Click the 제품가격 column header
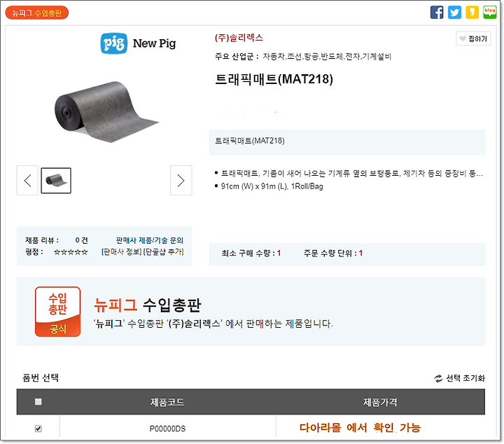The width and height of the screenshot is (504, 444). pos(380,402)
